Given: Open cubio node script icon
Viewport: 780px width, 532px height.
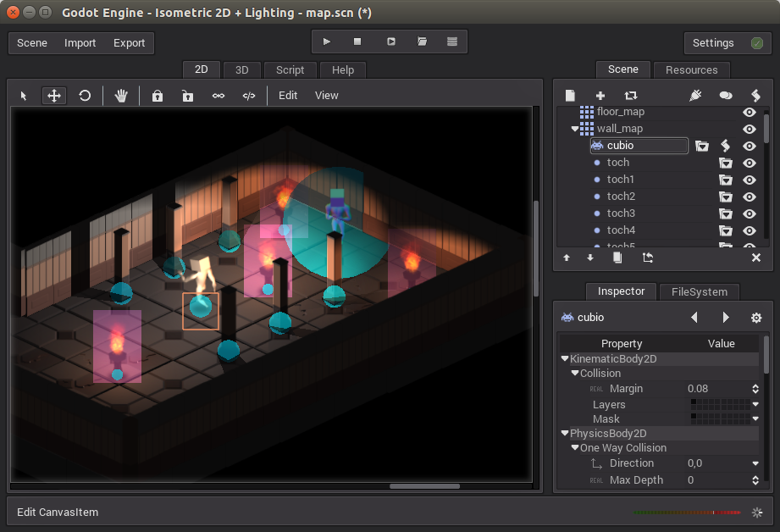Looking at the screenshot, I should click(725, 146).
